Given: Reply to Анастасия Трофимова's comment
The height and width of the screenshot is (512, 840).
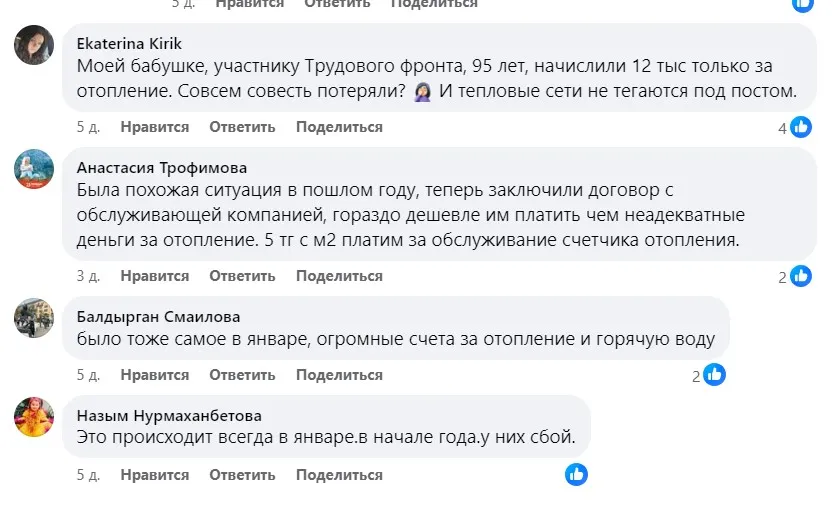Looking at the screenshot, I should (242, 276).
